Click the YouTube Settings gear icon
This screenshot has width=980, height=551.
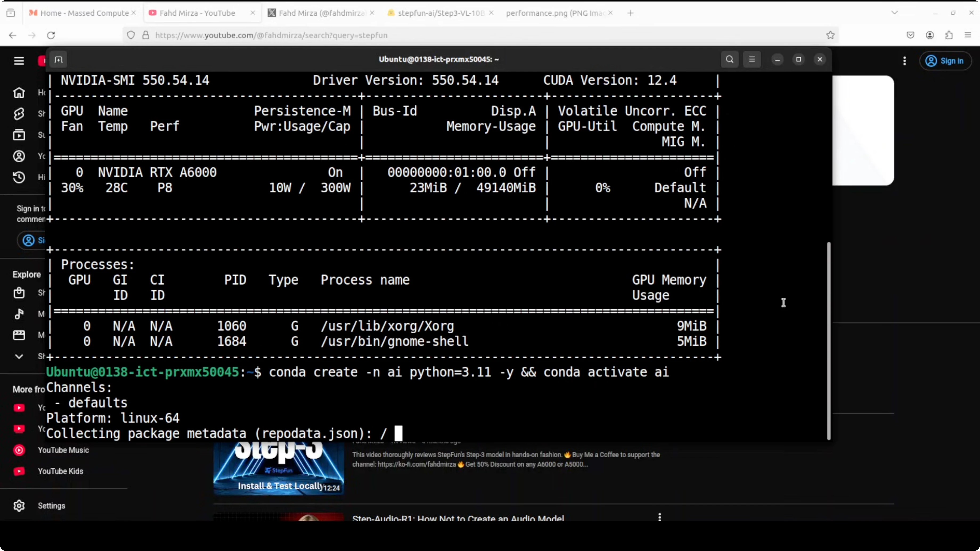click(x=19, y=505)
